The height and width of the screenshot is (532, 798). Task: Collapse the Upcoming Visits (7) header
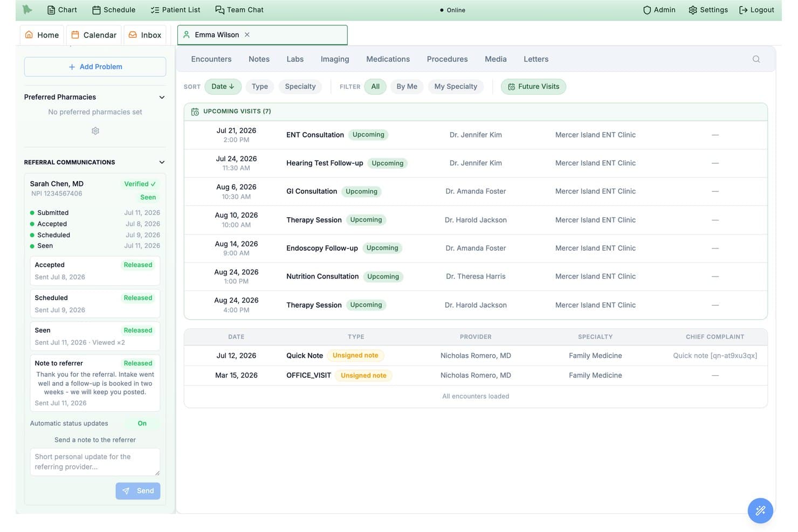pos(476,112)
